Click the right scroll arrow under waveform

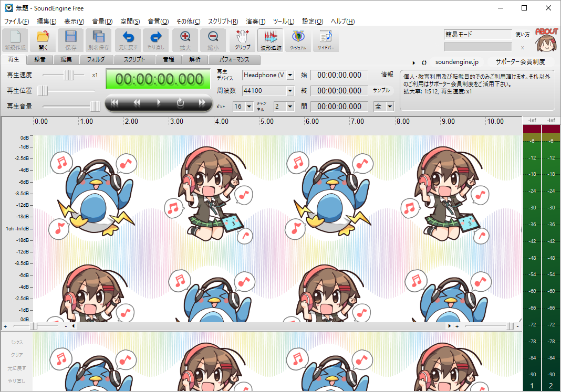pyautogui.click(x=449, y=326)
